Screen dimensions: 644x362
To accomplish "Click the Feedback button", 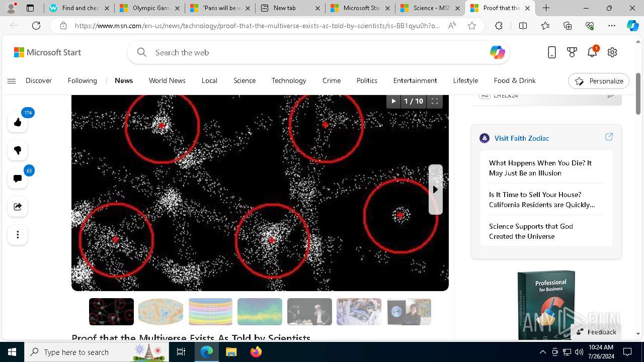I will tap(596, 332).
